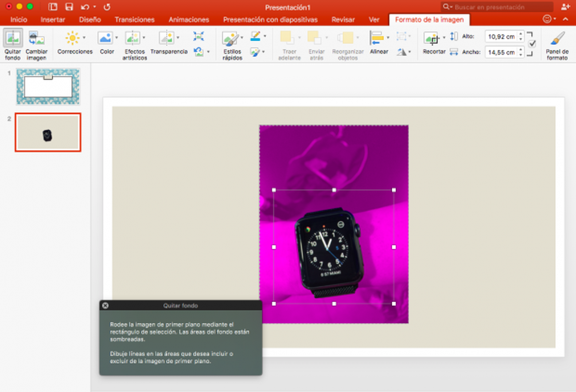Click the Recortar crop icon
Screen dimensions: 576x392
431,38
